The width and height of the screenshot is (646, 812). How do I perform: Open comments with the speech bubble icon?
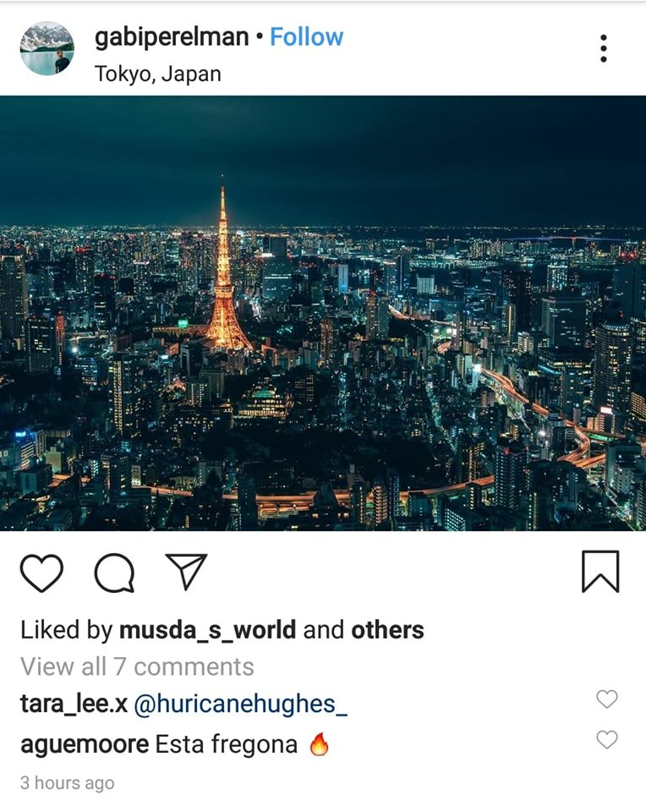pyautogui.click(x=114, y=573)
